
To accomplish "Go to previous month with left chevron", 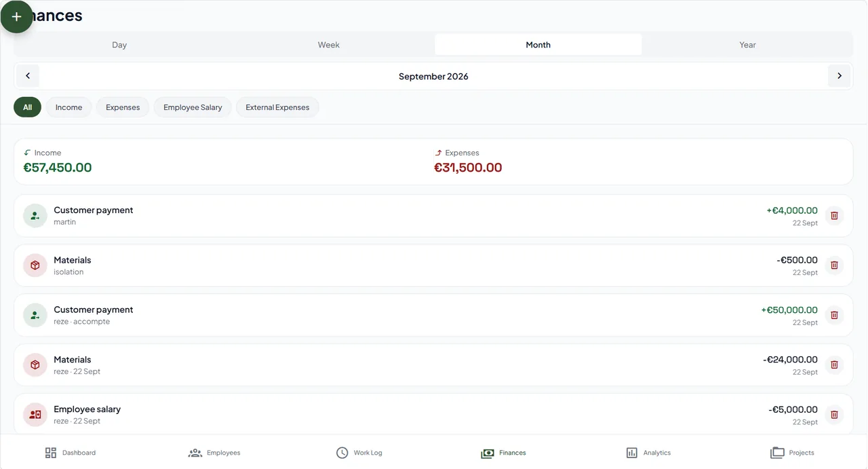I will pyautogui.click(x=28, y=76).
